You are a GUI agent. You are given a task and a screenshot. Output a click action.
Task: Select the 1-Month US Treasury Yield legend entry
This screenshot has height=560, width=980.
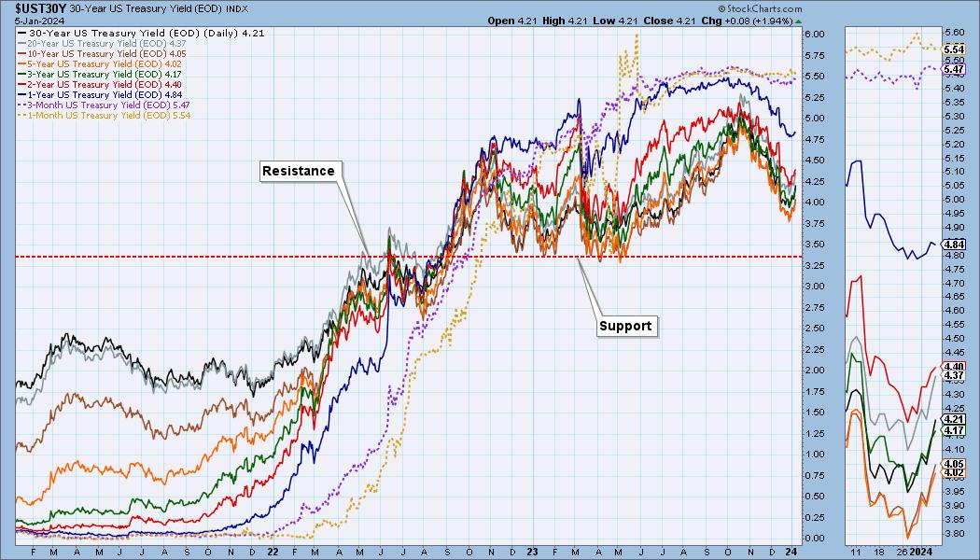(105, 115)
